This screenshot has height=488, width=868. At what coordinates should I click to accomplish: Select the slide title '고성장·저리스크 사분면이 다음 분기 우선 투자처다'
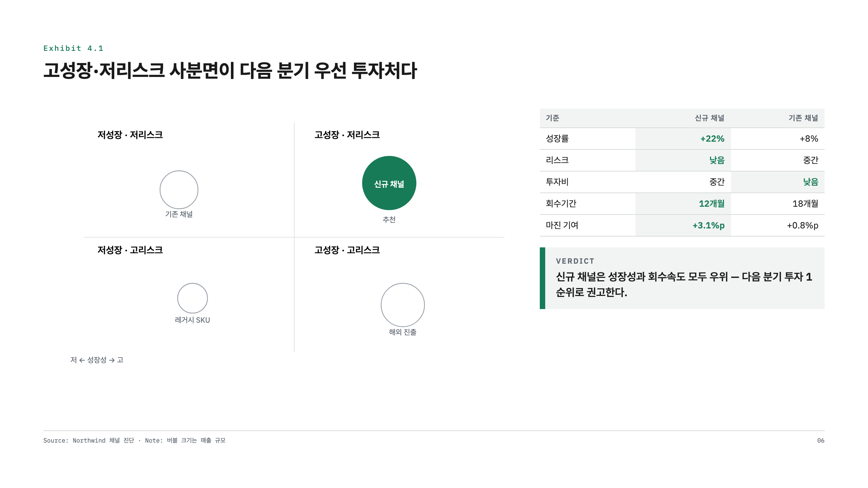(x=230, y=71)
